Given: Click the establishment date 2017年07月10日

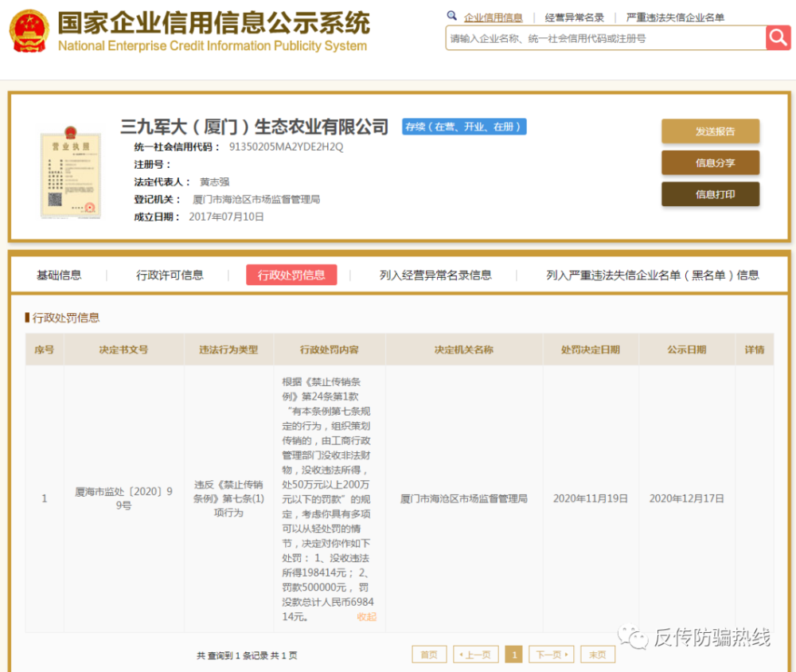Looking at the screenshot, I should pyautogui.click(x=226, y=217).
